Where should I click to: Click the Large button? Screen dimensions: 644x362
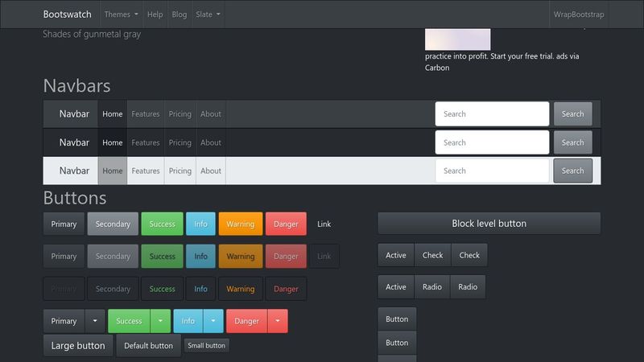click(x=77, y=346)
